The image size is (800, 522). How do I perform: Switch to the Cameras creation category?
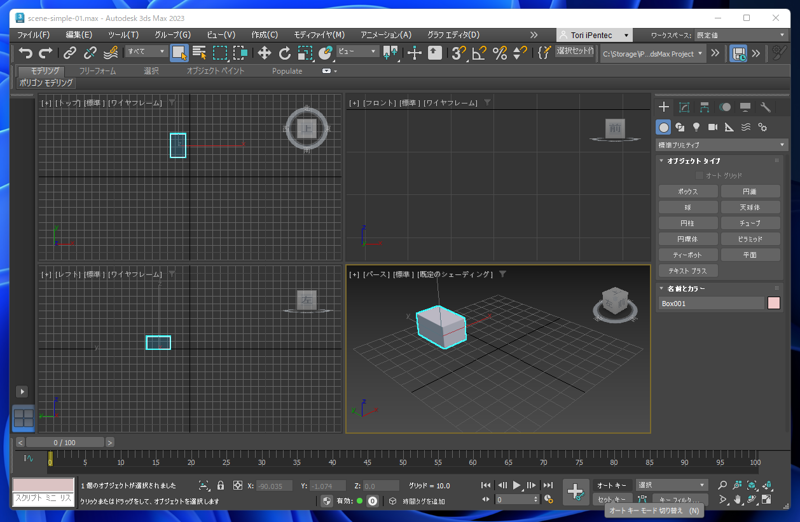[x=713, y=127]
